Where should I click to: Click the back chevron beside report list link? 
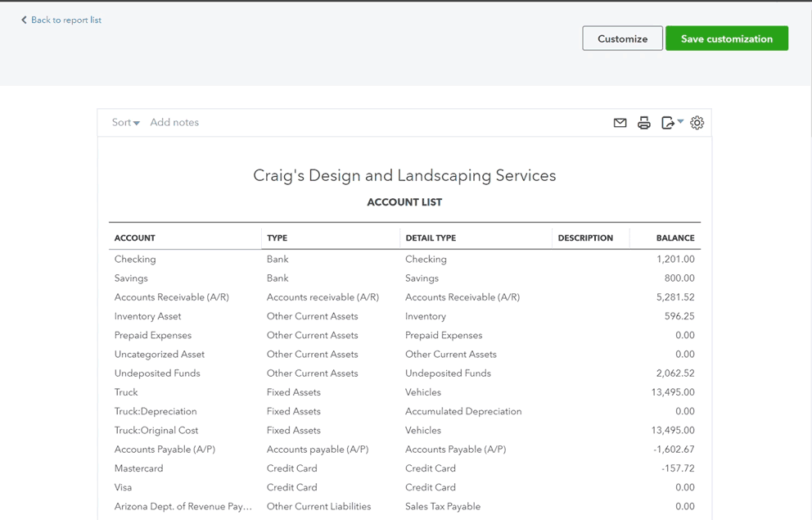pos(24,20)
